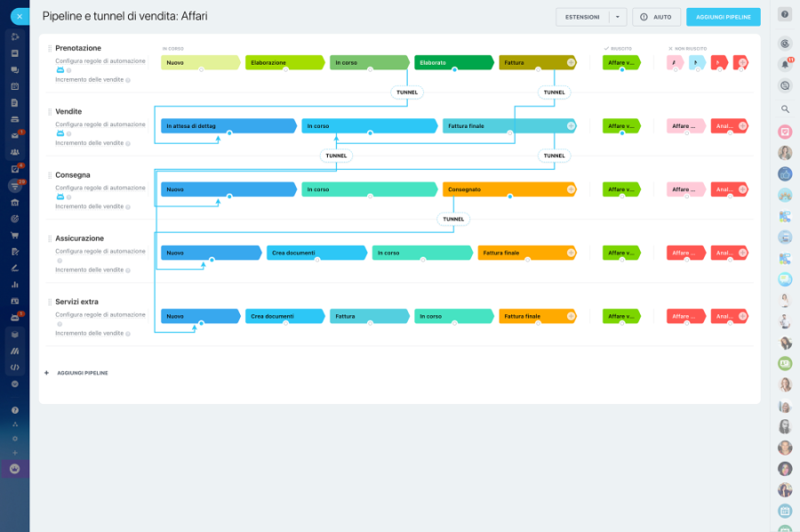Select the red Affare stage in Assicurazione

coord(685,253)
